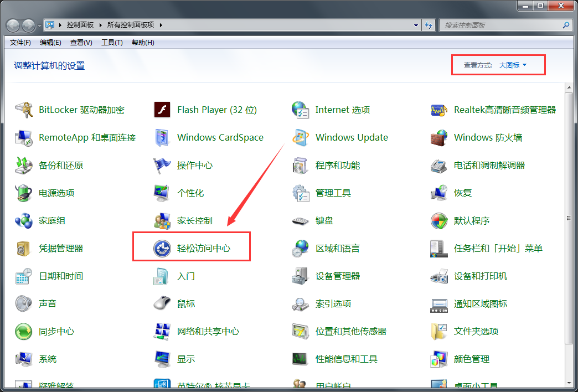Expand the arrow after 所有控制面板项 breadcrumb
Image resolution: width=578 pixels, height=392 pixels.
click(x=161, y=25)
